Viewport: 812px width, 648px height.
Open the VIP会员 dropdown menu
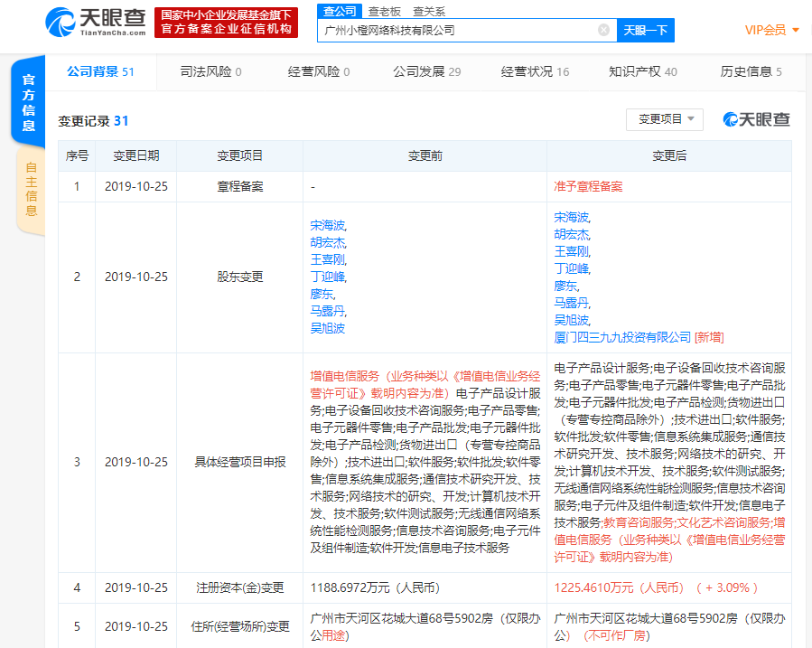click(x=771, y=30)
